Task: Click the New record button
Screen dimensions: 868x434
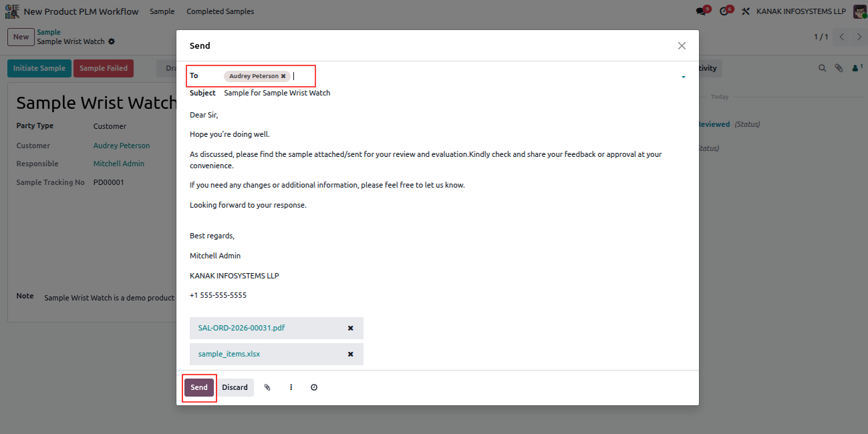Action: [21, 37]
